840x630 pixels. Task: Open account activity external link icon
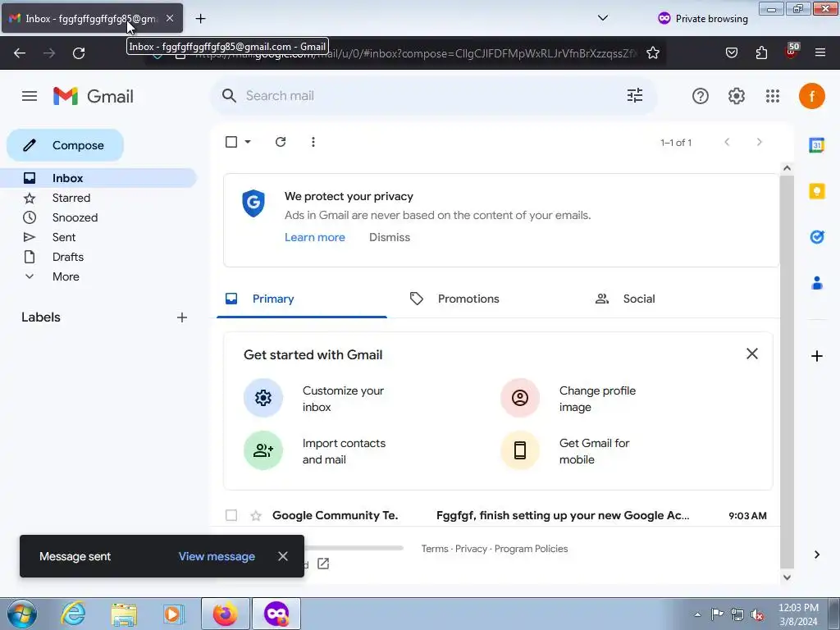coord(323,564)
